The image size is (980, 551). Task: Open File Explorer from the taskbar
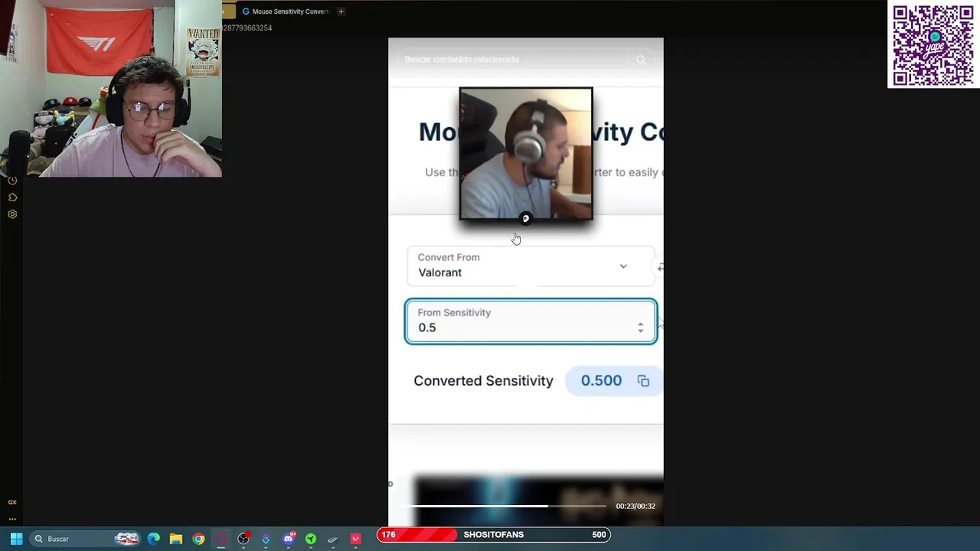tap(176, 539)
